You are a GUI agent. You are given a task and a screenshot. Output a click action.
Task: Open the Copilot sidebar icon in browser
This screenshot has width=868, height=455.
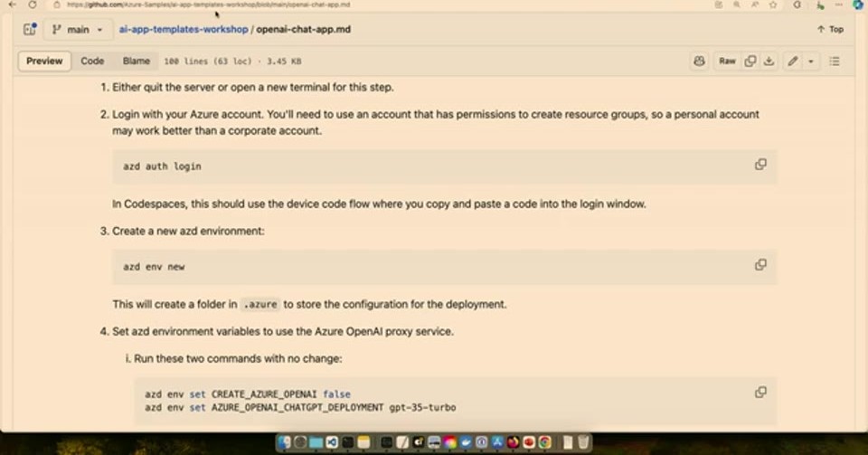click(x=858, y=5)
